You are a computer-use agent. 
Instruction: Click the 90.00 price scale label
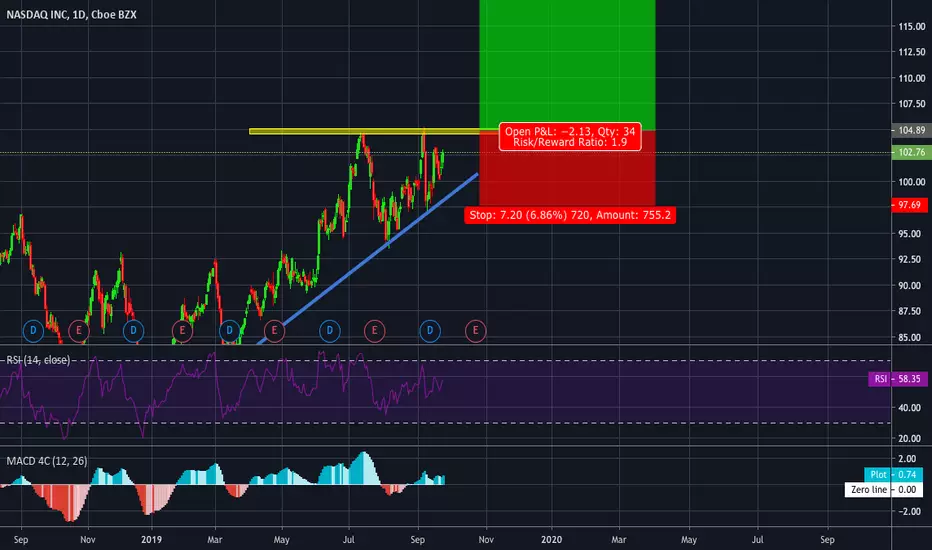click(910, 285)
